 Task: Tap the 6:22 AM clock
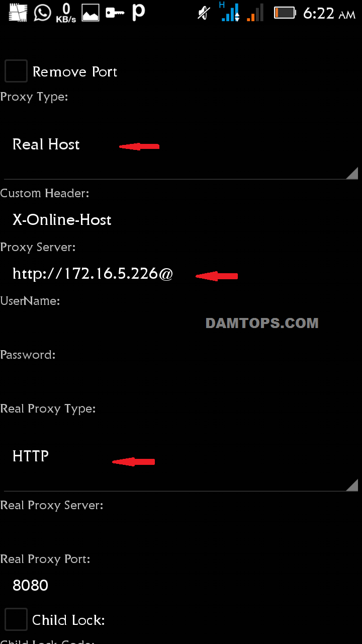coord(329,13)
